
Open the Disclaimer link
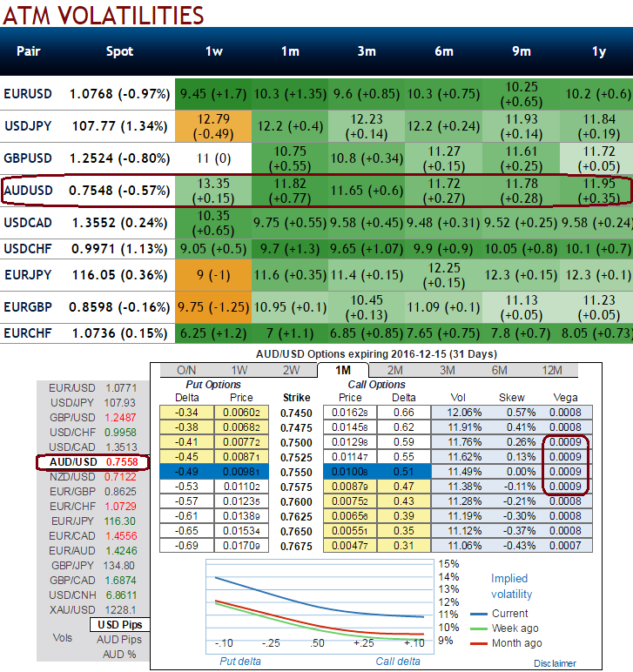coord(555,663)
